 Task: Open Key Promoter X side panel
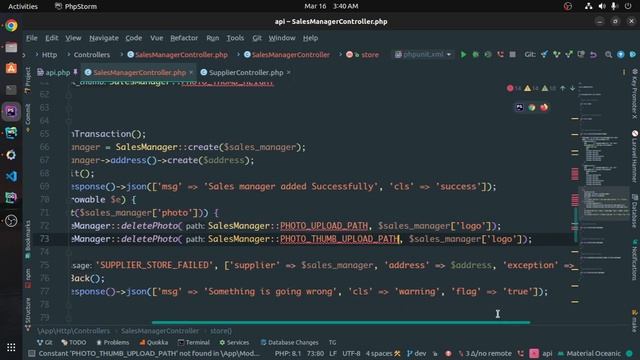tap(635, 94)
